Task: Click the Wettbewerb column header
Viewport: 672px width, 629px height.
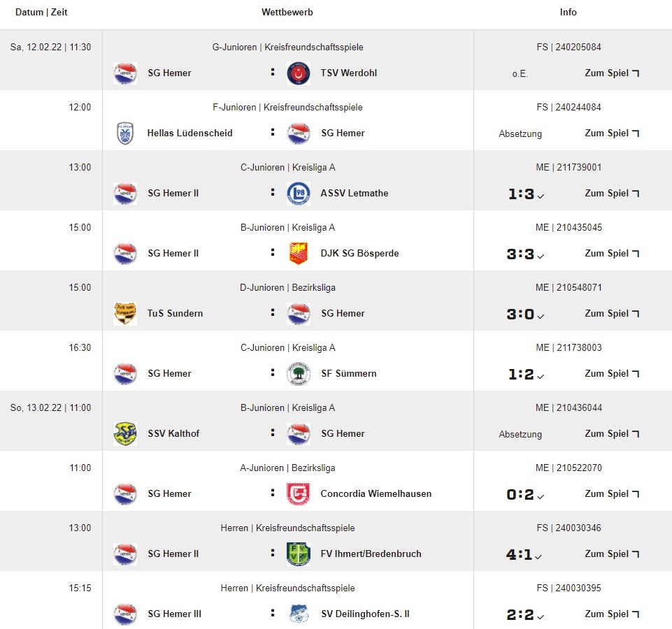Action: (x=287, y=13)
